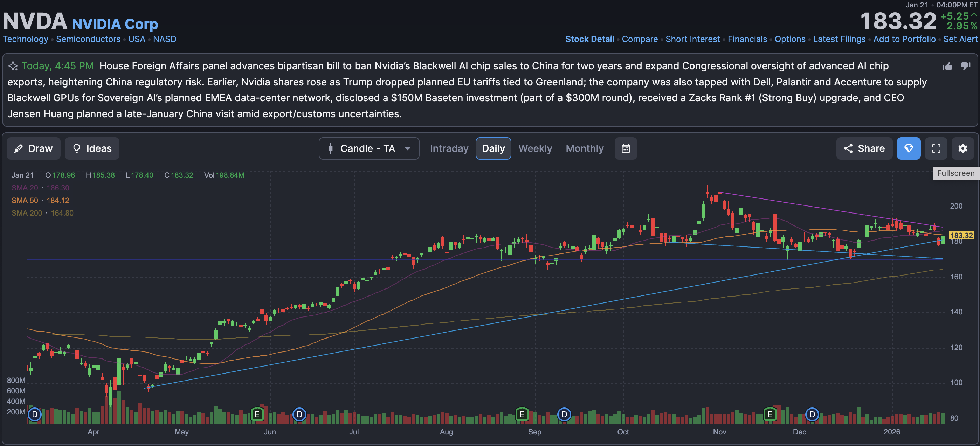Select the Weekly timeframe

(x=535, y=148)
